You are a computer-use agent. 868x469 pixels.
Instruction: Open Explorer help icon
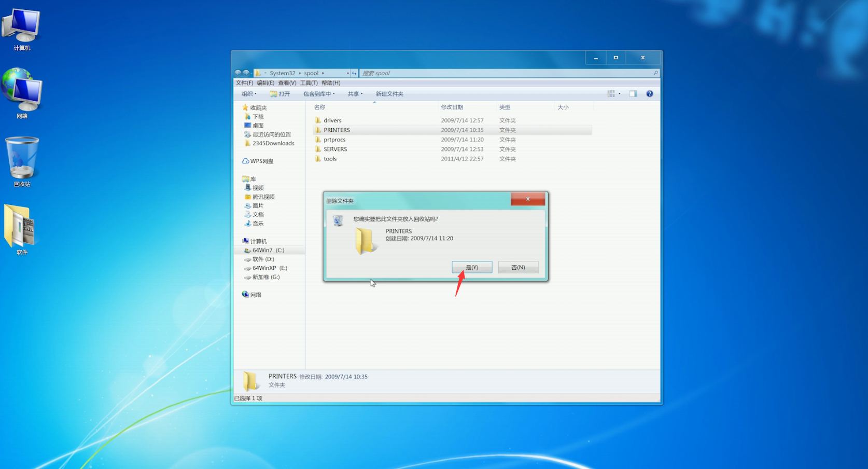tap(649, 94)
